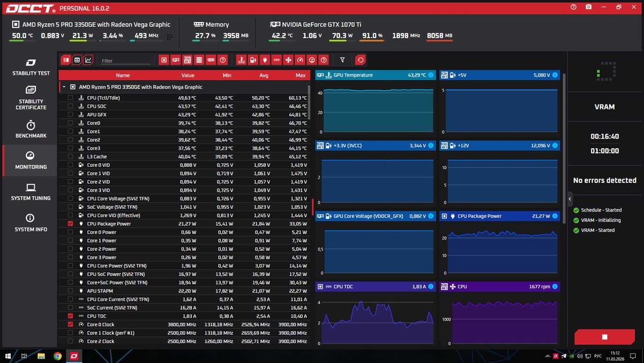Select the SoC Voltage (SVI2 TFN) row

[184, 207]
